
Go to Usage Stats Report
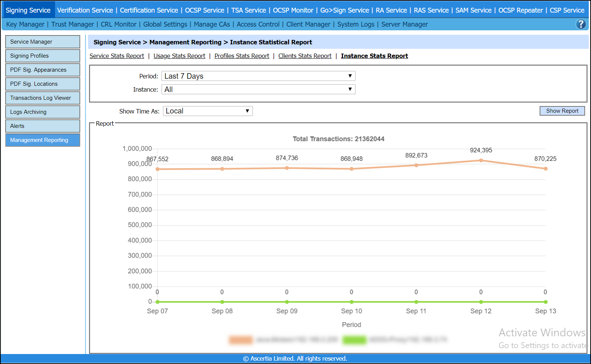point(179,56)
